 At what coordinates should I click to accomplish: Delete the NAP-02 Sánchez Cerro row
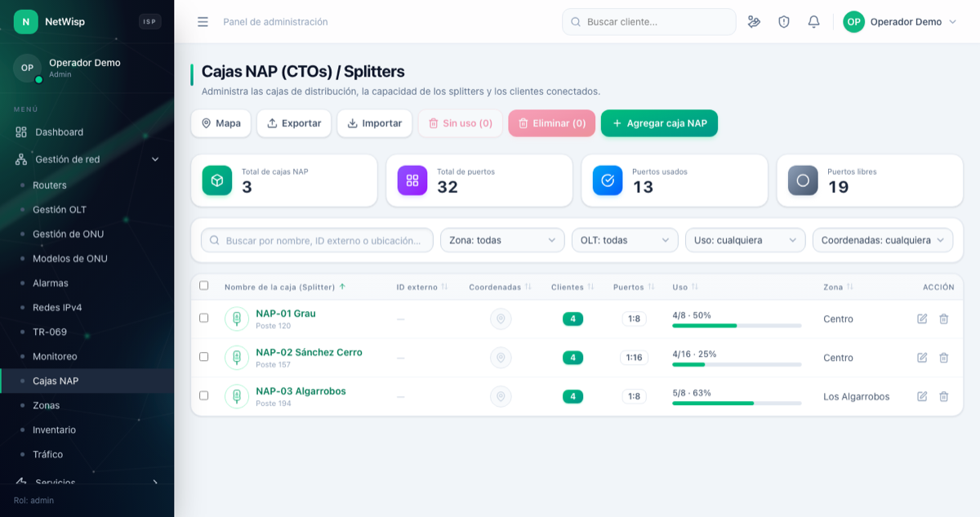944,358
